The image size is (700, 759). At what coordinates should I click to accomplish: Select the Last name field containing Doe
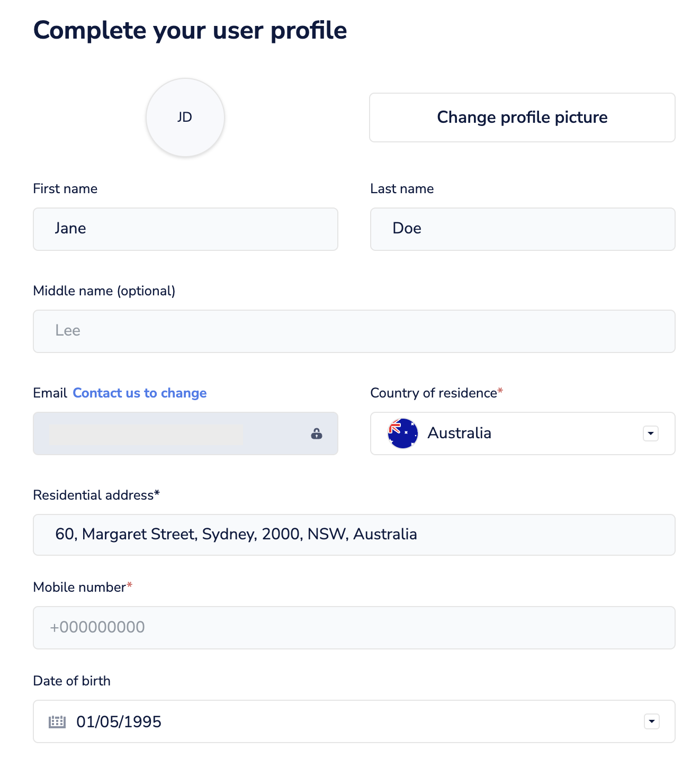point(522,229)
